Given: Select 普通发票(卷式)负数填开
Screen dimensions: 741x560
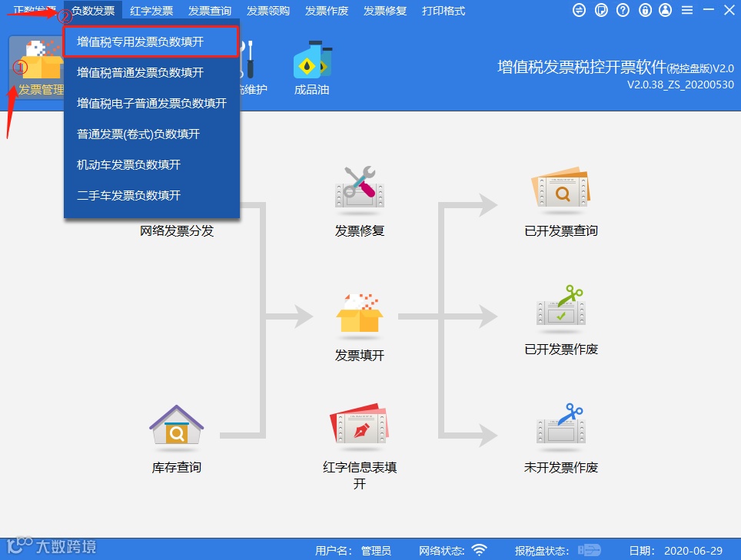Looking at the screenshot, I should 151,134.
